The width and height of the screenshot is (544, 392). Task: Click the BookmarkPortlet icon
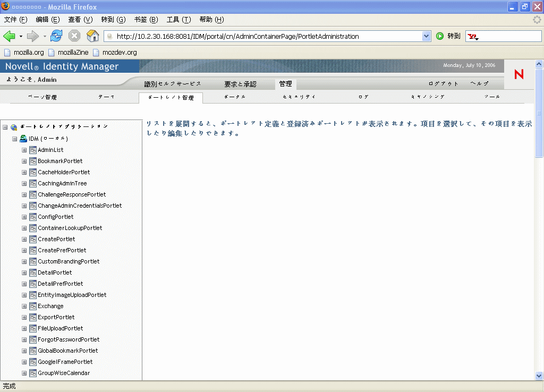click(33, 161)
